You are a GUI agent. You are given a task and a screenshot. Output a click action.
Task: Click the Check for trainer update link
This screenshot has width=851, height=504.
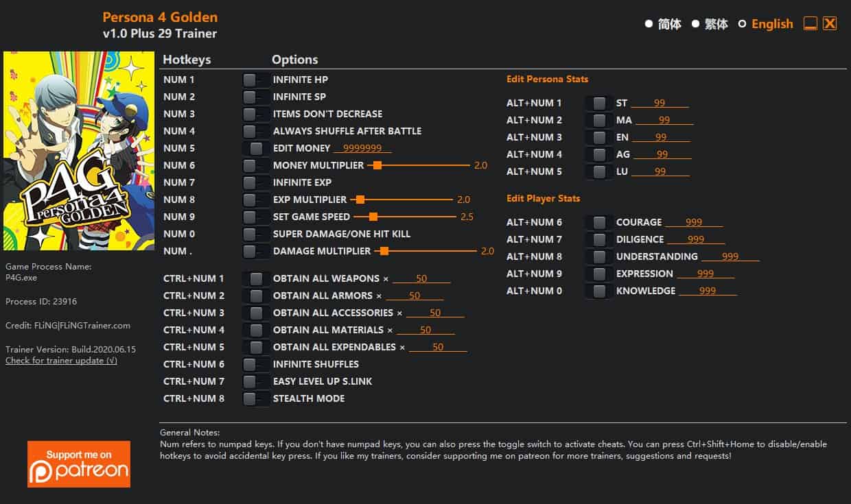[61, 361]
